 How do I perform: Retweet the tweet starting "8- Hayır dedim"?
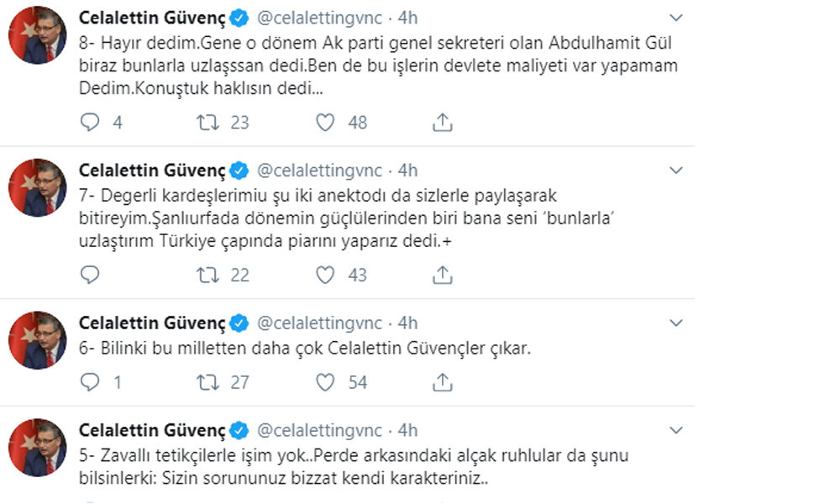[206, 123]
